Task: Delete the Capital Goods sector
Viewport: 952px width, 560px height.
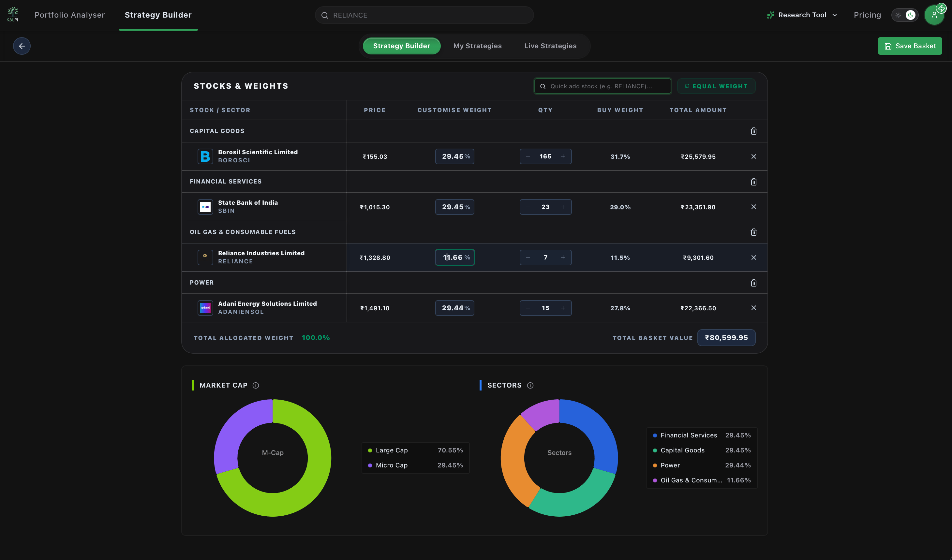Action: point(753,131)
